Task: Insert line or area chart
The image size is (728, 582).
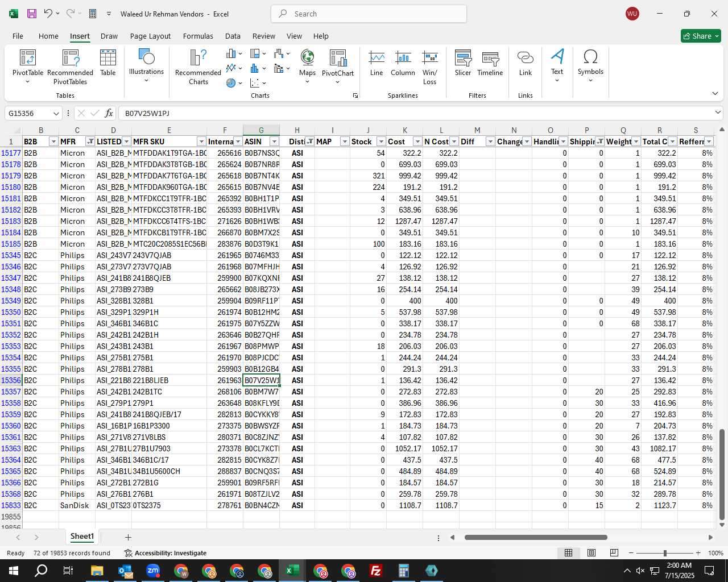Action: [234, 68]
